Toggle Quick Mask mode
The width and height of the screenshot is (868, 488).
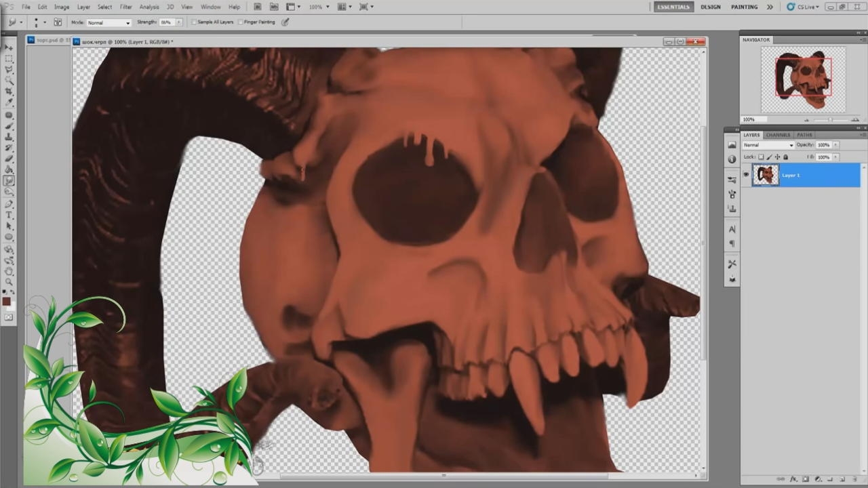(x=9, y=317)
